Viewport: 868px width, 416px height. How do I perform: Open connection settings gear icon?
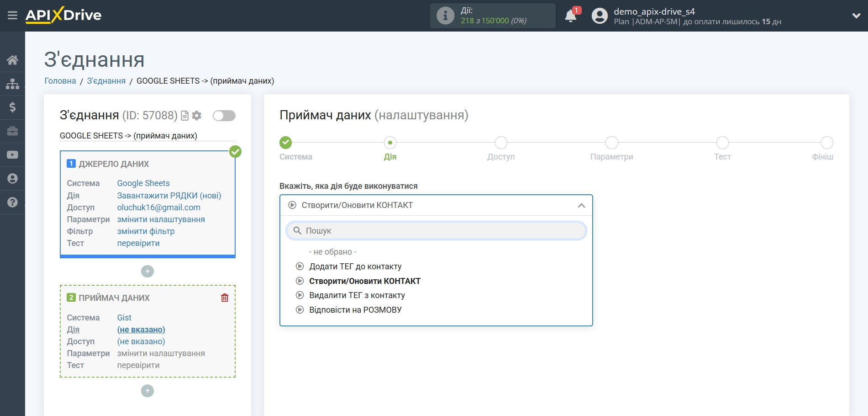(x=197, y=116)
